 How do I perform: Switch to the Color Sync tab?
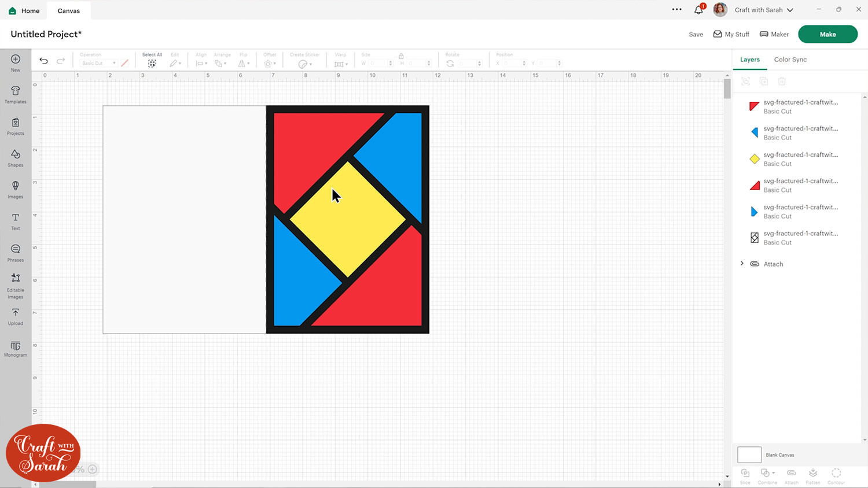click(790, 60)
